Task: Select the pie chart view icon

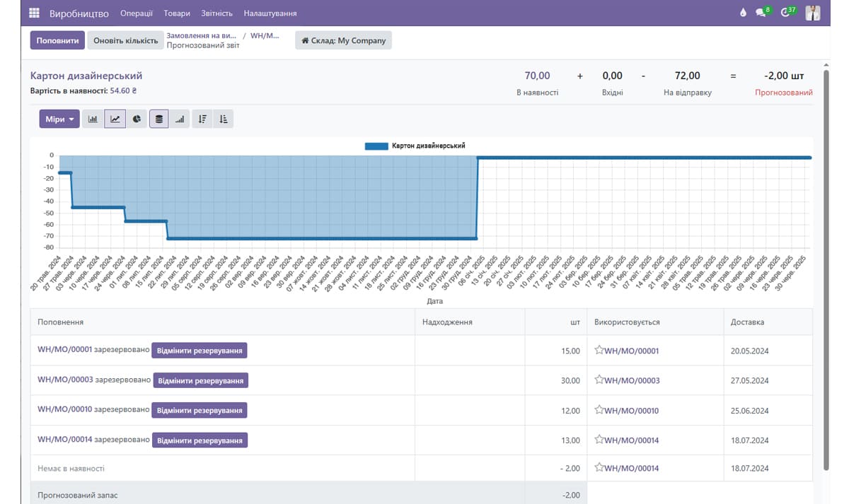Action: tap(137, 119)
